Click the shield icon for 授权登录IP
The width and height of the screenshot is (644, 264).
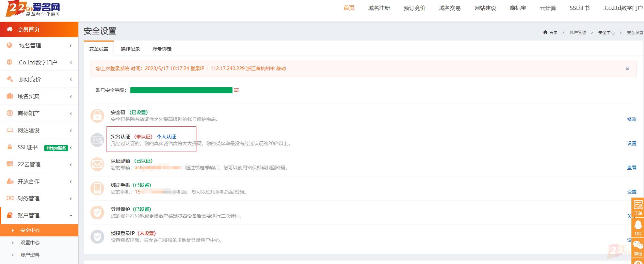click(x=97, y=237)
